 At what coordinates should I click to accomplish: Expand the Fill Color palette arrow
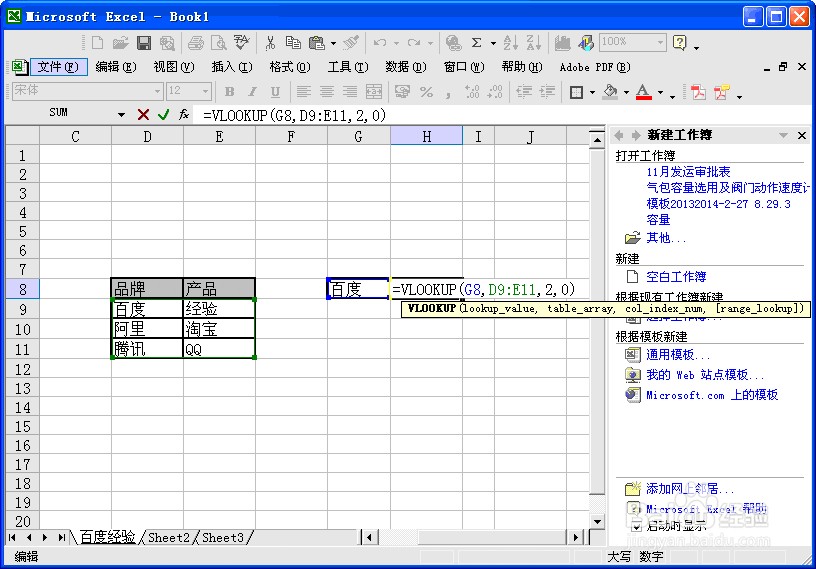pos(626,93)
